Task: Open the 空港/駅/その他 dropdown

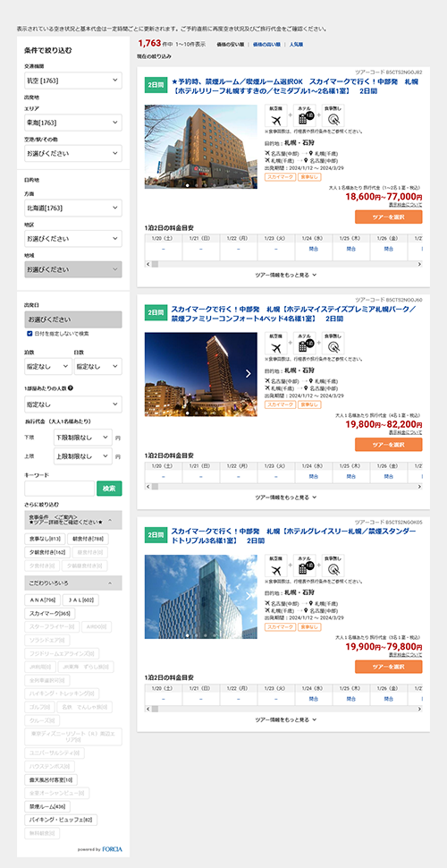Action: click(x=73, y=153)
